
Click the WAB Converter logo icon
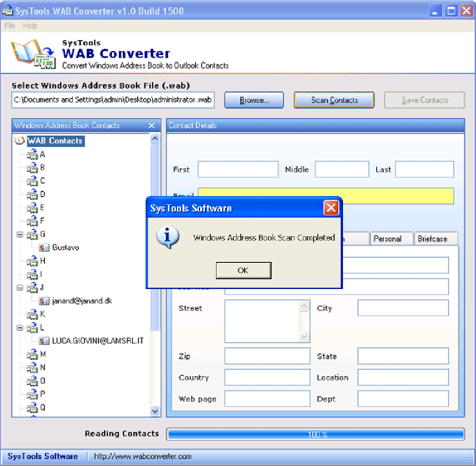click(x=34, y=54)
